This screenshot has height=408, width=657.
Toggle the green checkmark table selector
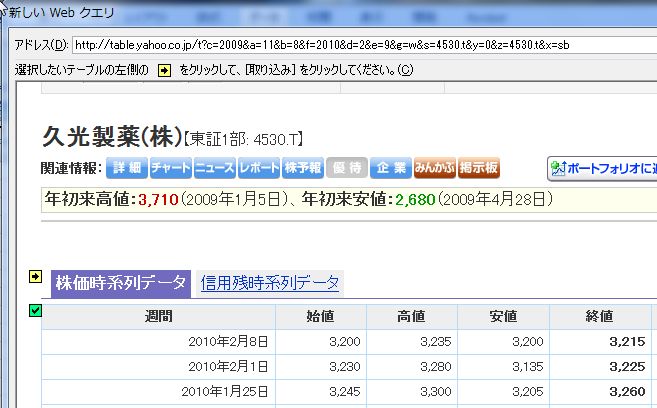pos(36,311)
